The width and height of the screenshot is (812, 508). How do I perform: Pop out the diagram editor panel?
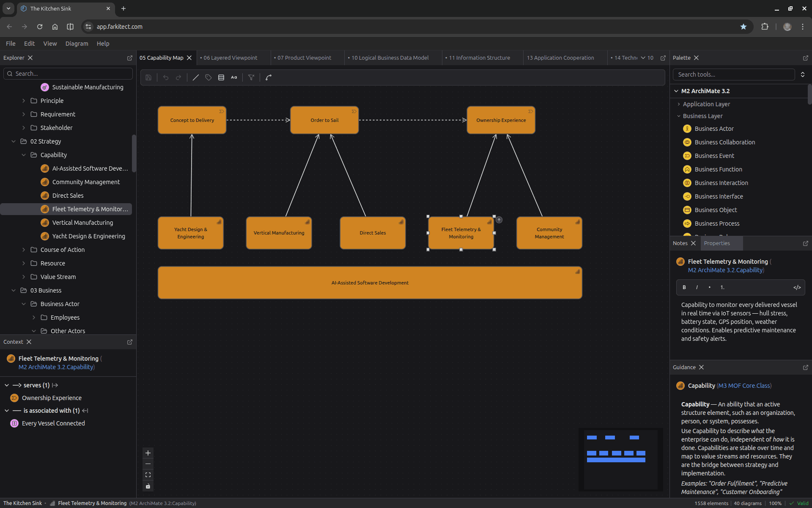(663, 58)
